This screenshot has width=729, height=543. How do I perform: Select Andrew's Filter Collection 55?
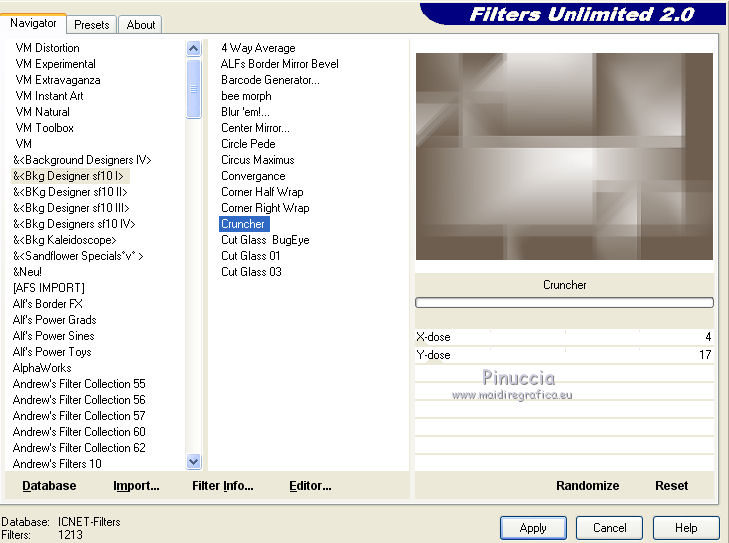pyautogui.click(x=79, y=384)
